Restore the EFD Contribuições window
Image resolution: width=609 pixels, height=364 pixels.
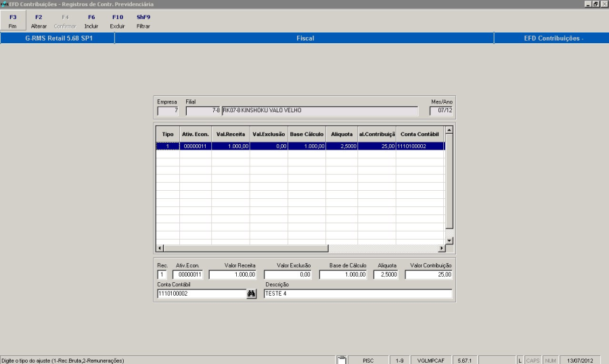coord(595,4)
